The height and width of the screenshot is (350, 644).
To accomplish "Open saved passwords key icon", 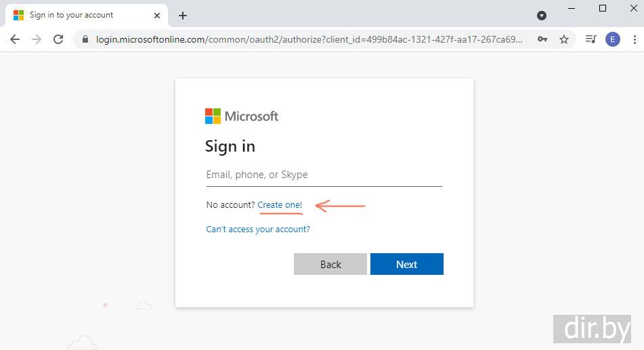I will click(x=542, y=39).
